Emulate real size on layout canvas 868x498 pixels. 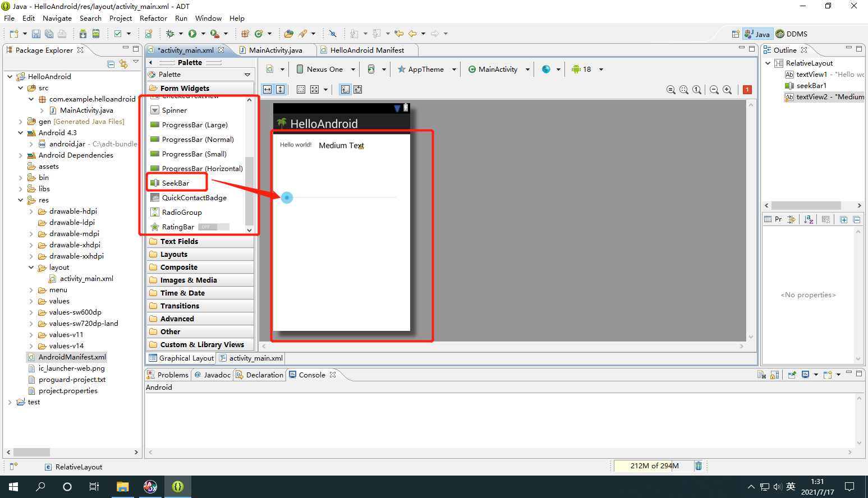coord(671,90)
